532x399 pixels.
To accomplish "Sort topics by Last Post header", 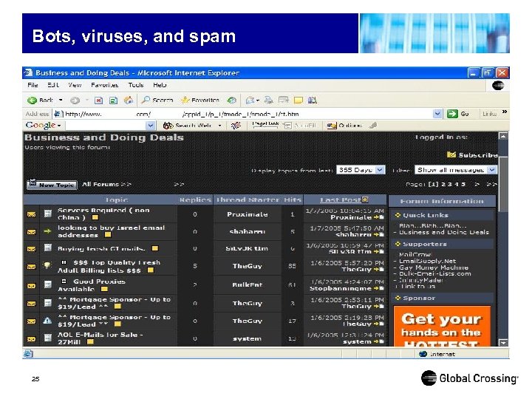I will coord(341,199).
